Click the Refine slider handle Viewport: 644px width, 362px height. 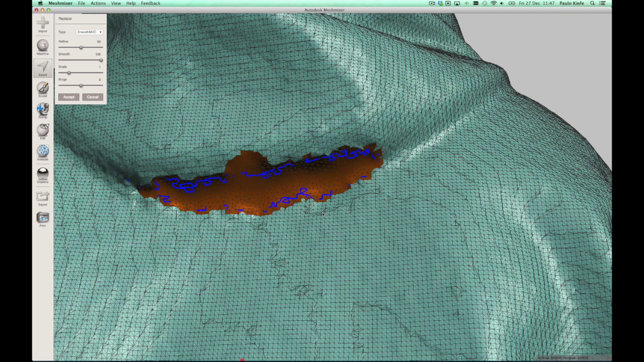[x=80, y=47]
